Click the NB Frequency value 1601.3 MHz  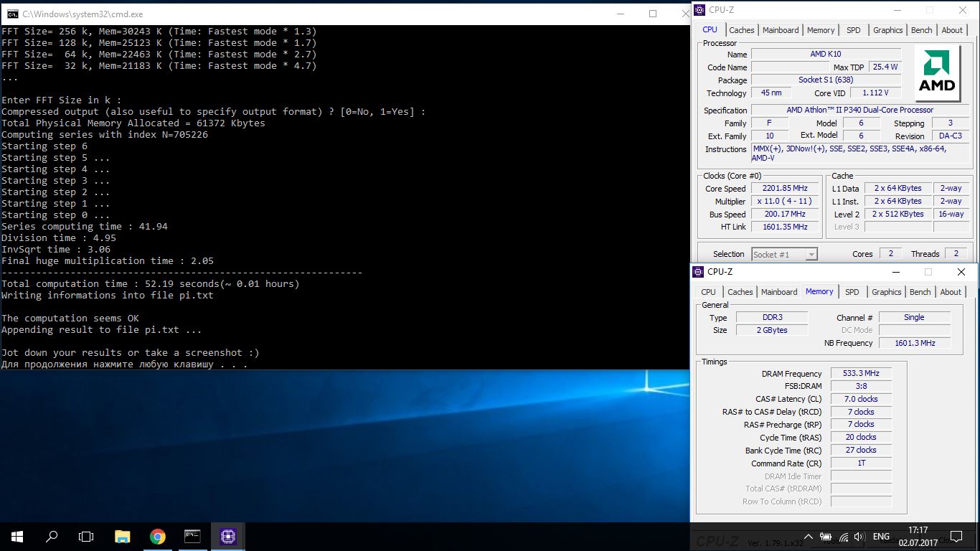915,343
